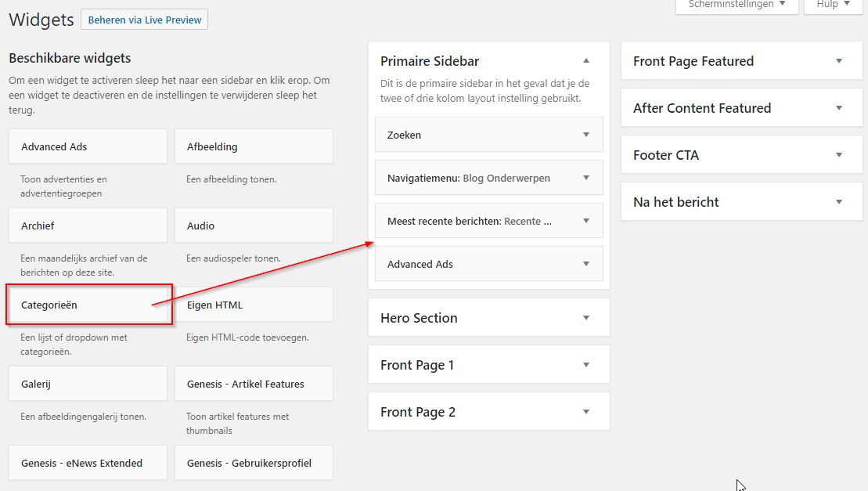Expand the Advanced Ads sidebar widget arrow

point(585,264)
